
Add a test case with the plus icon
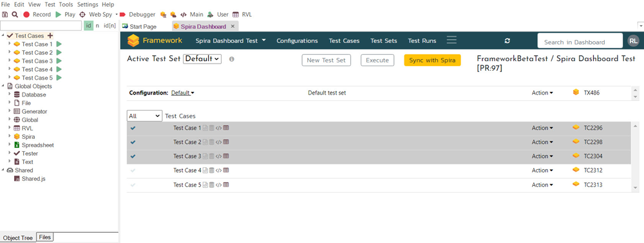pos(50,35)
